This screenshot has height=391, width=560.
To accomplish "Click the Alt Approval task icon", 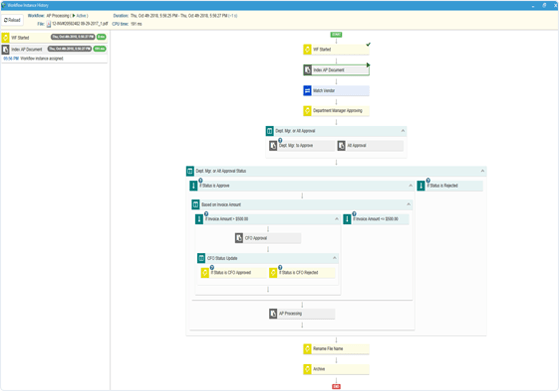I will (341, 146).
